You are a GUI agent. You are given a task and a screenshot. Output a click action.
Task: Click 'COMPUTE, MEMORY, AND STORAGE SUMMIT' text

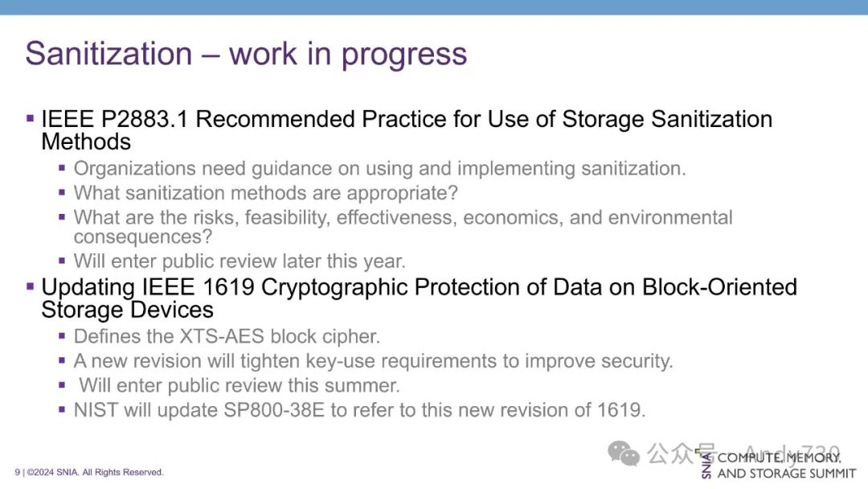(x=786, y=466)
